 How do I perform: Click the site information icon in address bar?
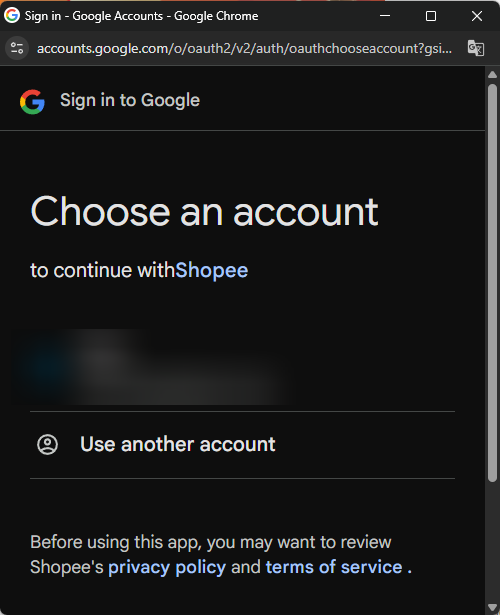[17, 48]
